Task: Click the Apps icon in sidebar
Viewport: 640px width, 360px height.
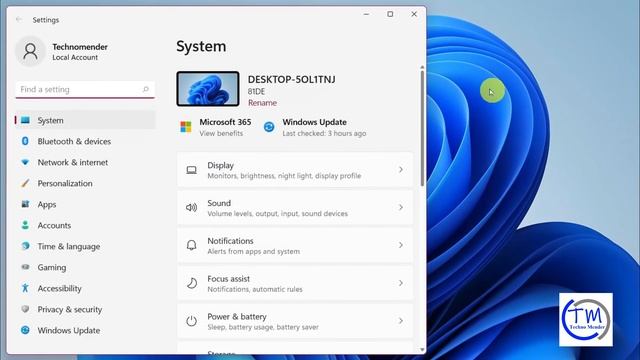Action: (25, 204)
